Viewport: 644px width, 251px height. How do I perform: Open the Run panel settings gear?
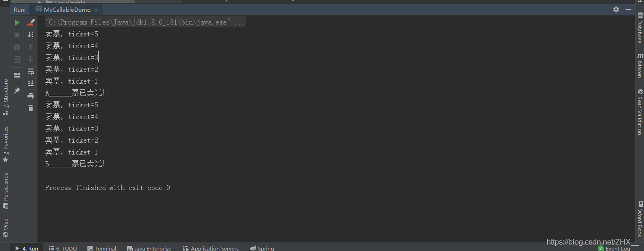coord(616,9)
